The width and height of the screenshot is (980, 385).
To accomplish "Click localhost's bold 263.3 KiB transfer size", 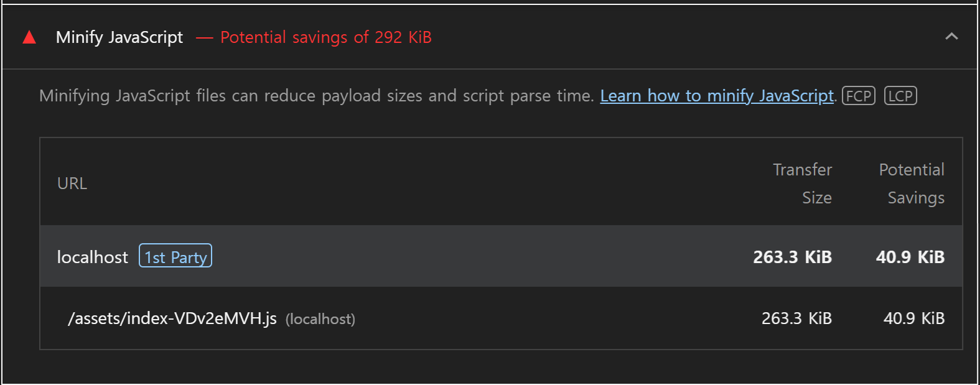I will coord(792,257).
